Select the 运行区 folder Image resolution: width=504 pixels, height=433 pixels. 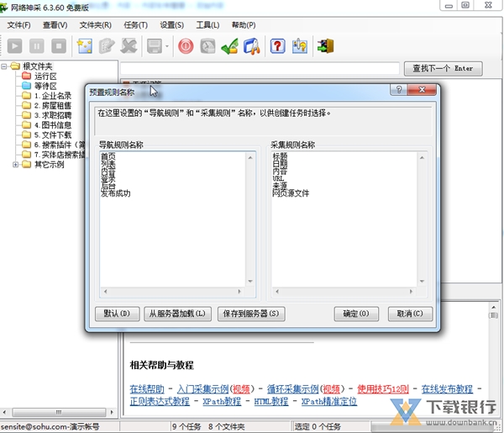[x=45, y=77]
